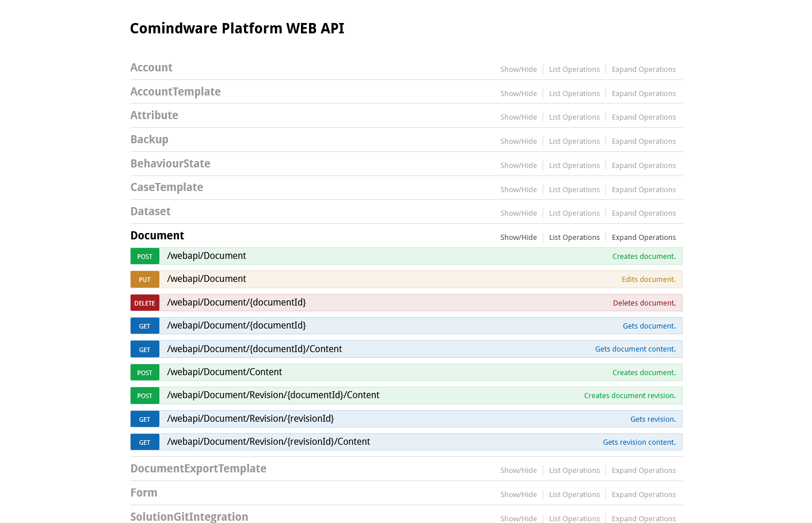The height and width of the screenshot is (523, 812).
Task: List Operations for Form
Action: pos(574,495)
